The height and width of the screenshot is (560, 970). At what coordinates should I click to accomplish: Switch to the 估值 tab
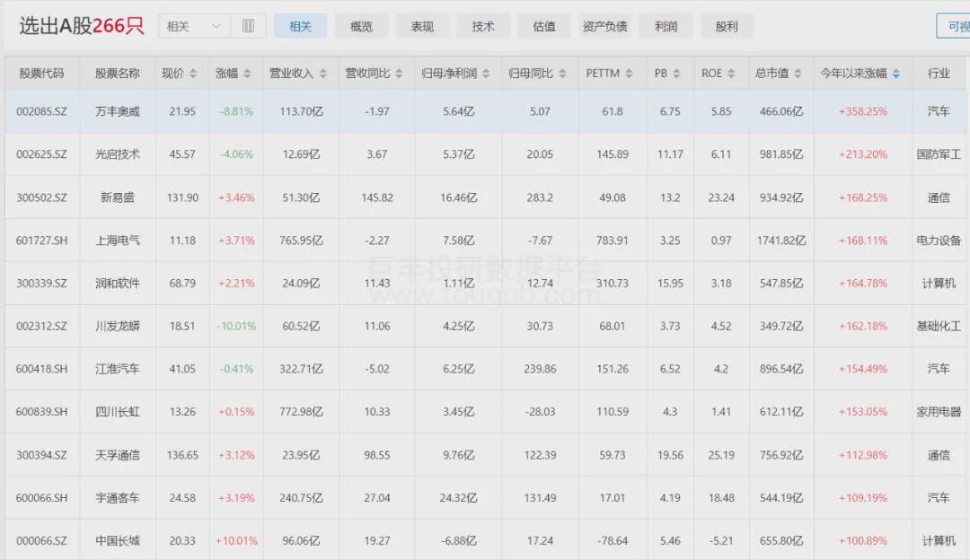pyautogui.click(x=543, y=26)
